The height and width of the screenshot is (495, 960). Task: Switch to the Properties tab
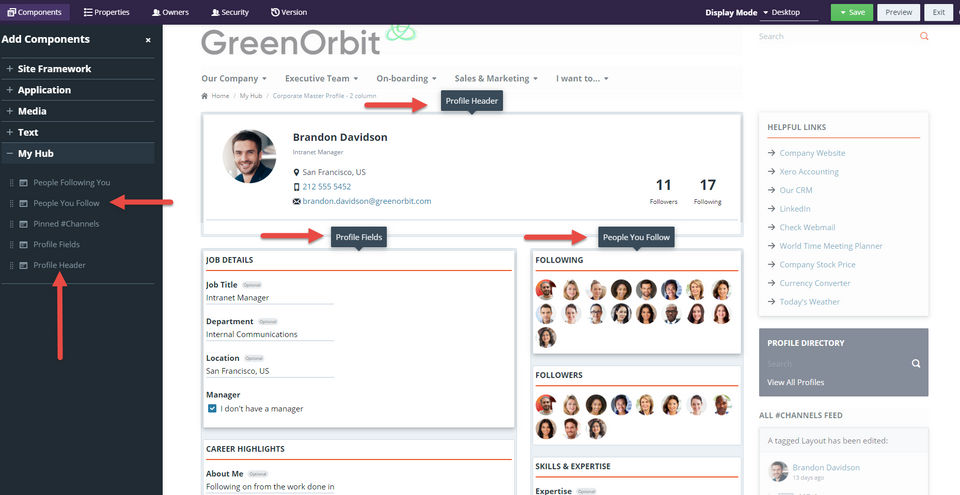click(x=107, y=12)
